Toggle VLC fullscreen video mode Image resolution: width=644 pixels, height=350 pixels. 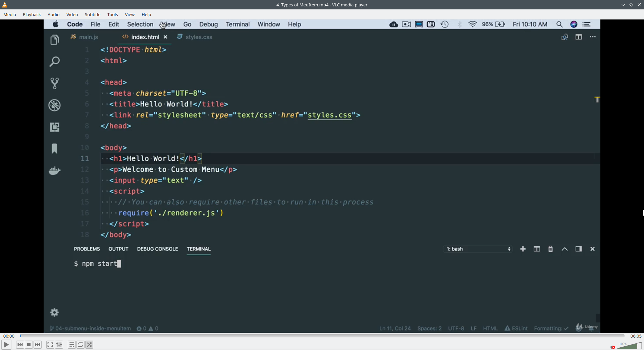(x=50, y=345)
